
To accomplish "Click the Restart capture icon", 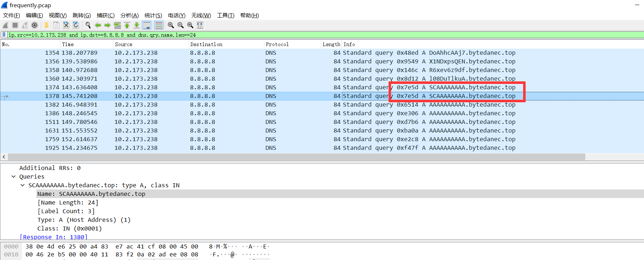I will 25,25.
